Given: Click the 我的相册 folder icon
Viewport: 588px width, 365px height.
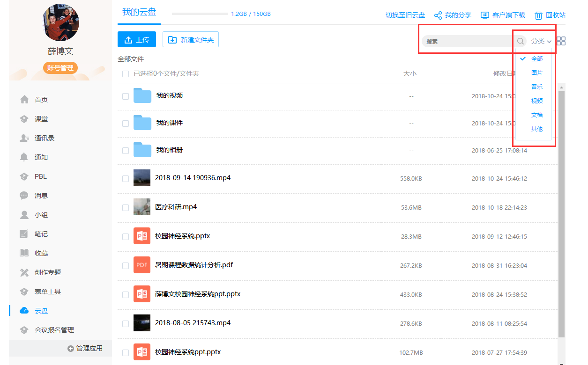Looking at the screenshot, I should (x=142, y=150).
